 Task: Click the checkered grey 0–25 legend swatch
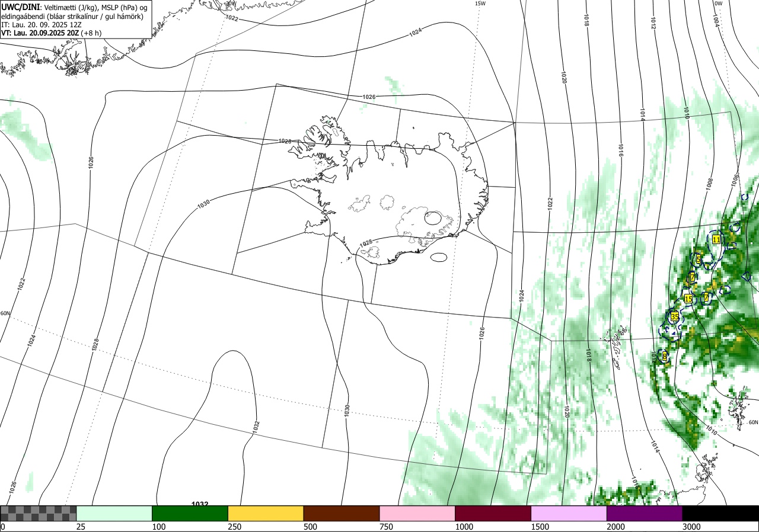point(39,513)
